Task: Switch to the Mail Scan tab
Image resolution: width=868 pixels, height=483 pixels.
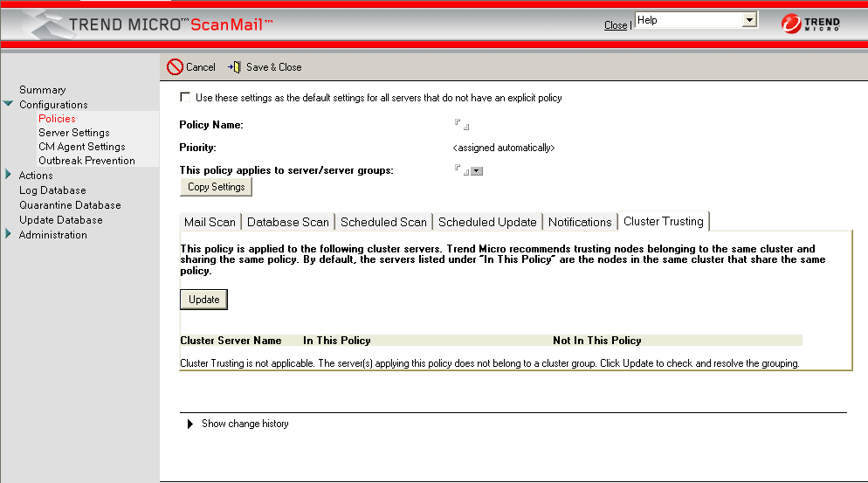Action: (210, 222)
